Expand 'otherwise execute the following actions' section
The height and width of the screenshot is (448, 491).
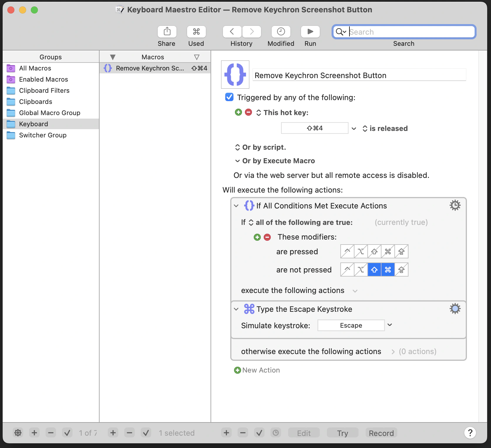click(x=393, y=352)
